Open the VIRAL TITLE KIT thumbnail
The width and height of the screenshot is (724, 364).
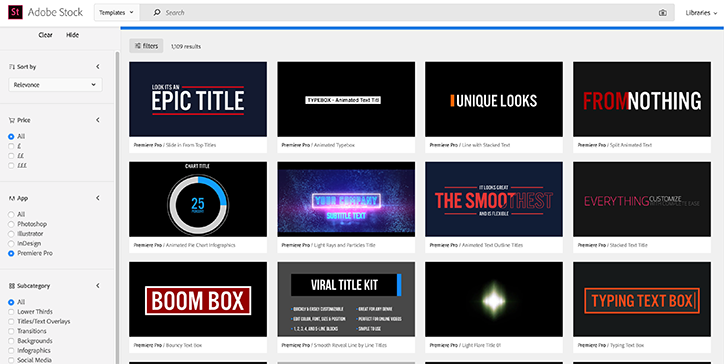pos(346,299)
